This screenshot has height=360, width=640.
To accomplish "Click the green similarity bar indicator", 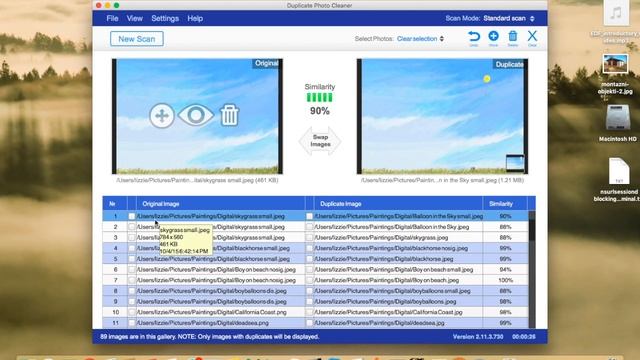I will click(x=320, y=98).
